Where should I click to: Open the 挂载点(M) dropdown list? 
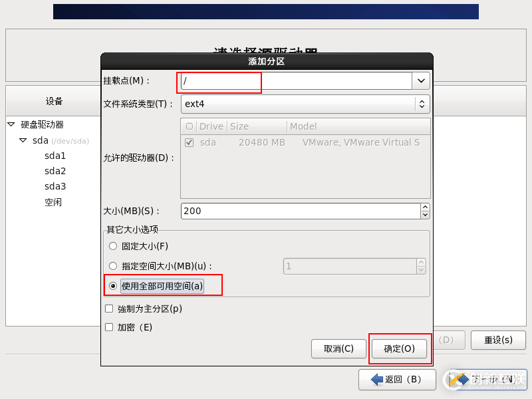click(x=421, y=81)
